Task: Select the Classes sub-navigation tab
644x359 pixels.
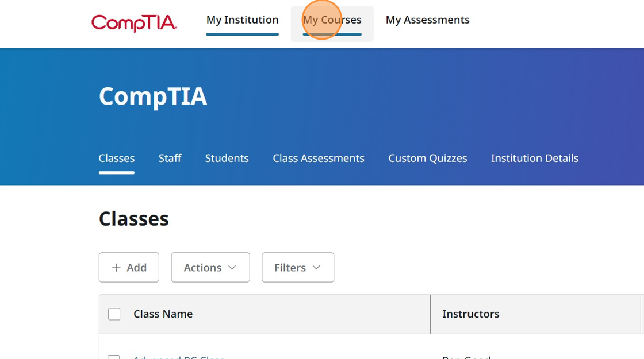Action: [x=116, y=158]
